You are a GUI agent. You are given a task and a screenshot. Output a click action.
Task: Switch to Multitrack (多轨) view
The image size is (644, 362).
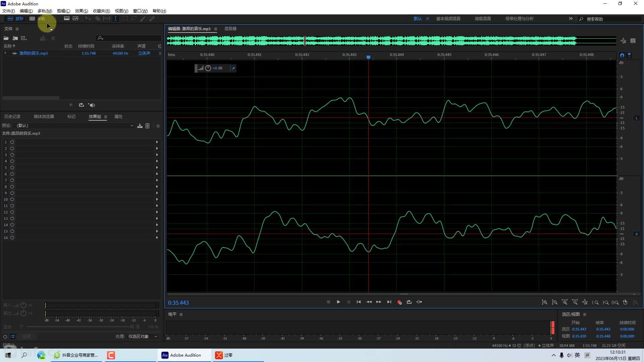pos(37,19)
